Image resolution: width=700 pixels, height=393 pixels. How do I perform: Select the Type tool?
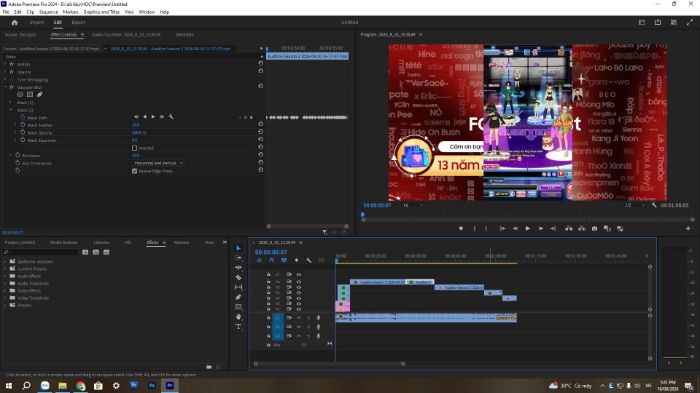[238, 326]
